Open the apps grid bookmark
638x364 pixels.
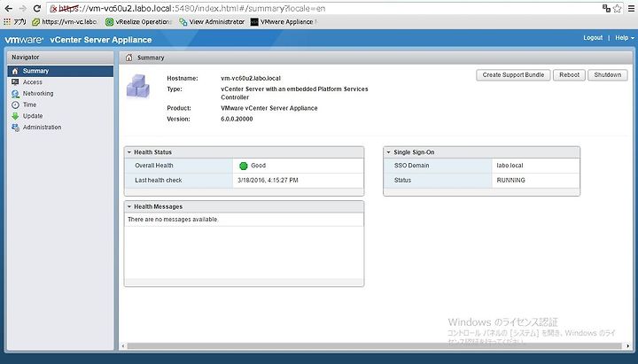click(x=15, y=22)
